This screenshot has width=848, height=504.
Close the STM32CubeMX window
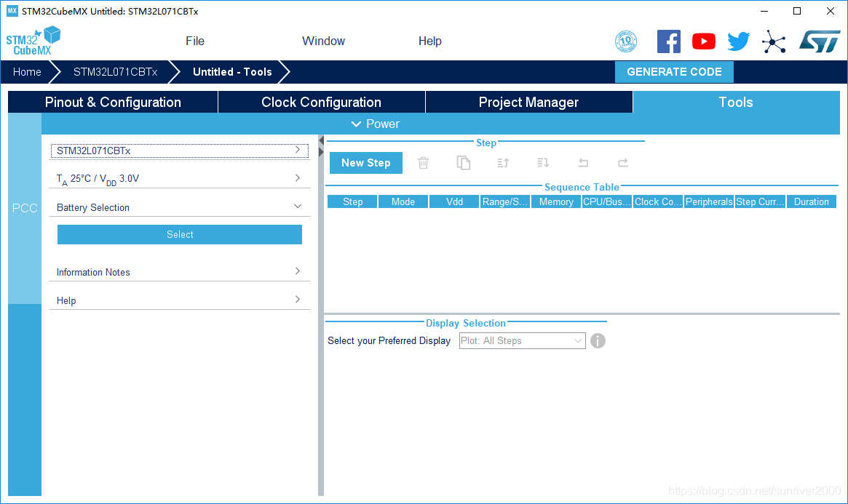point(830,11)
